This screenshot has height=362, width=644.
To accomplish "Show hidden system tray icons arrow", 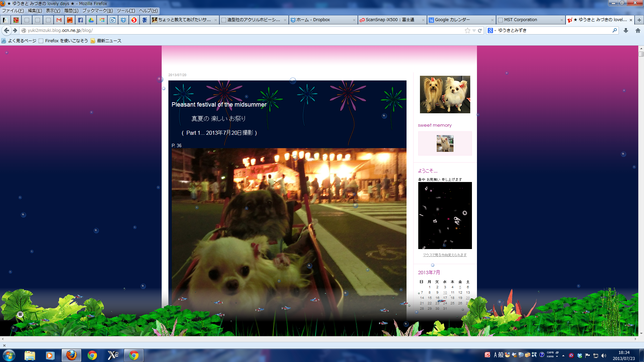I will (563, 356).
